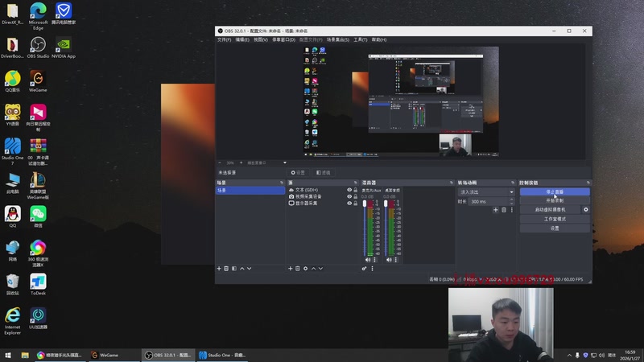
Task: Toggle visibility of Text (GDI+) source
Action: [x=349, y=190]
